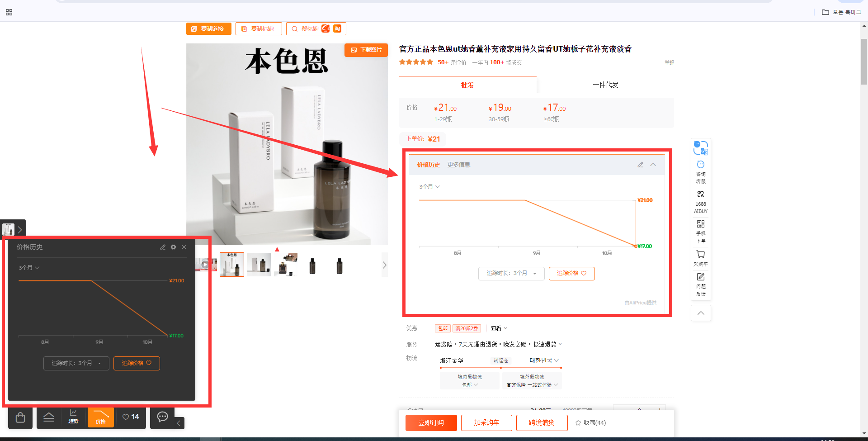
Task: Expand the 查看 coupon dropdown
Action: pos(499,328)
